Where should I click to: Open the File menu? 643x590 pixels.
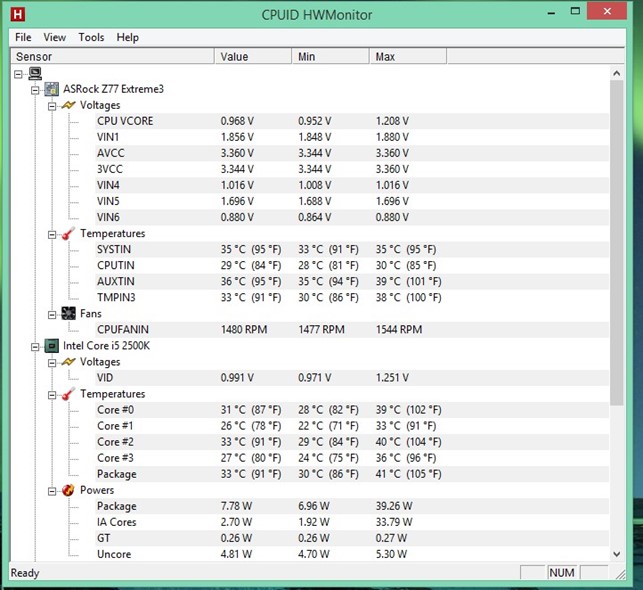click(x=23, y=37)
